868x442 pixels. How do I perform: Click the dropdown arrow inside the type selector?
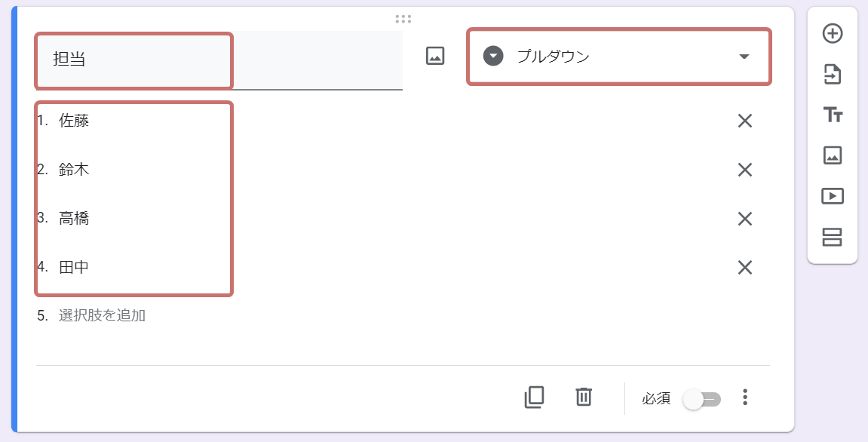click(x=744, y=56)
